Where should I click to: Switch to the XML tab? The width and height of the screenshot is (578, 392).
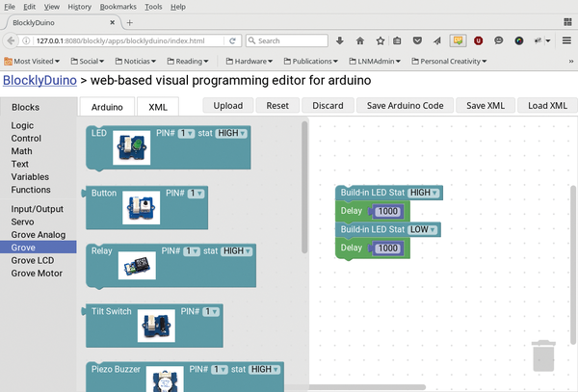tap(158, 107)
